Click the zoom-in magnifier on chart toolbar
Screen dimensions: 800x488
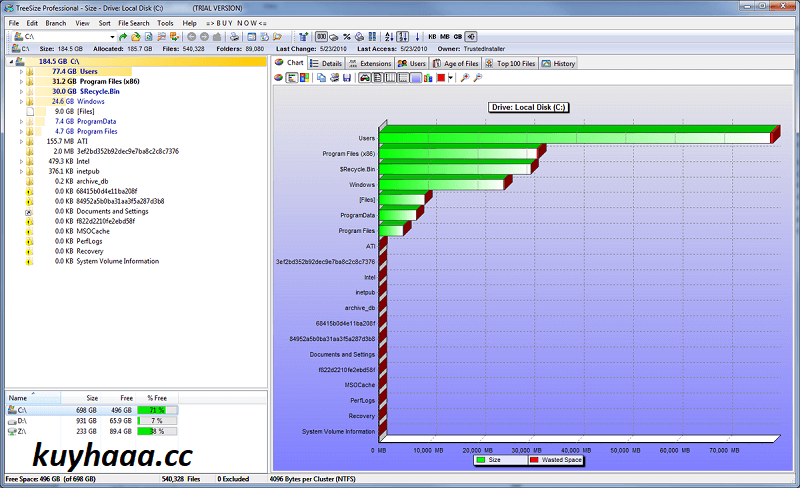[x=465, y=78]
